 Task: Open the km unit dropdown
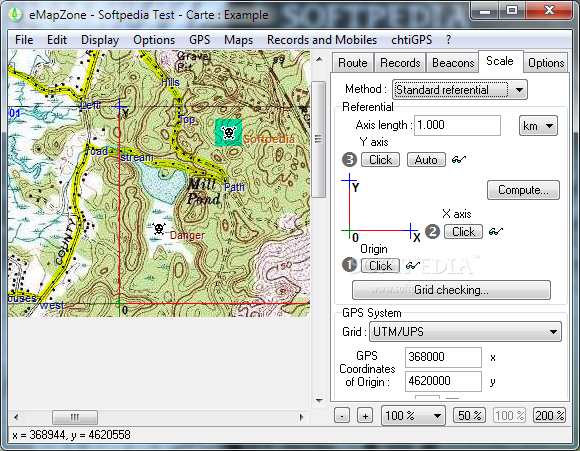(538, 126)
